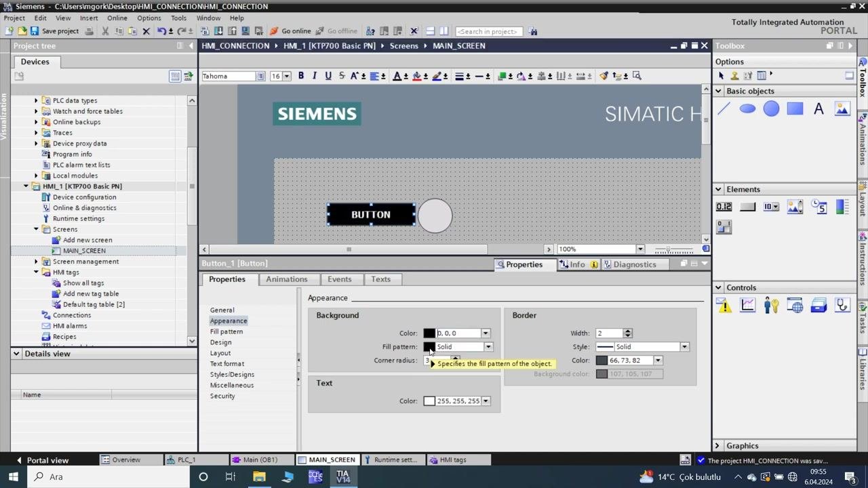The image size is (868, 488).
Task: Open the font size 16 dropdown
Action: (287, 76)
